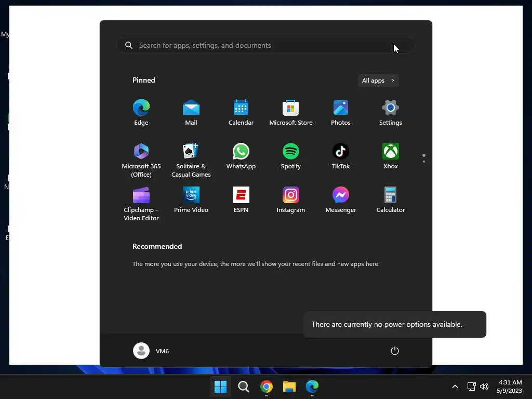Launch Prime Video
The height and width of the screenshot is (399, 532).
coord(191,200)
